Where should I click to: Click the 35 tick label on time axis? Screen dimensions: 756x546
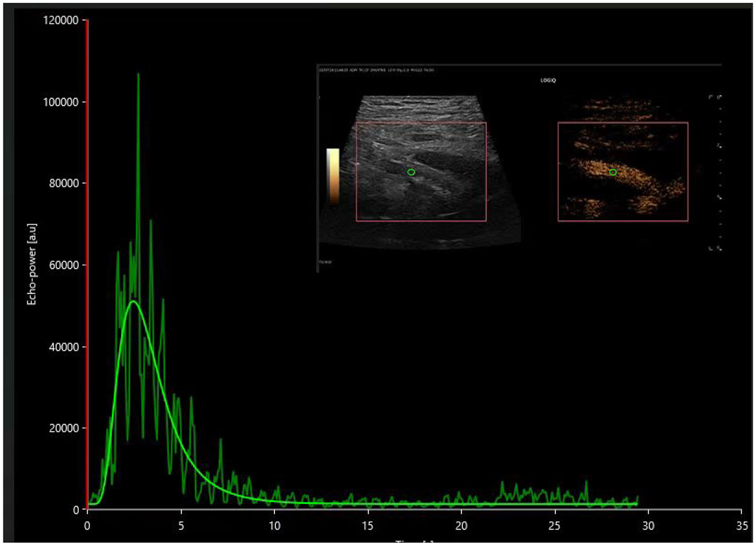click(x=742, y=526)
